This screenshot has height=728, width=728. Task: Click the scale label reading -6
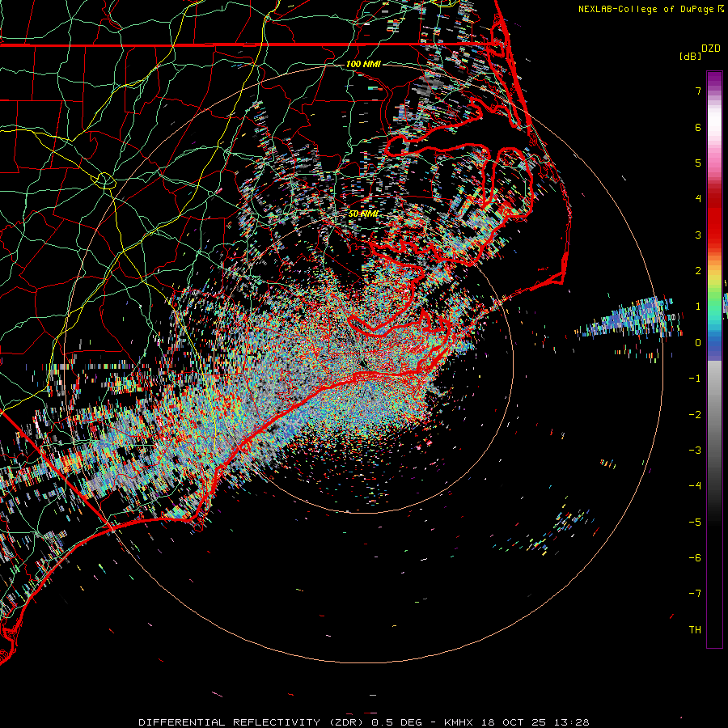pos(695,557)
